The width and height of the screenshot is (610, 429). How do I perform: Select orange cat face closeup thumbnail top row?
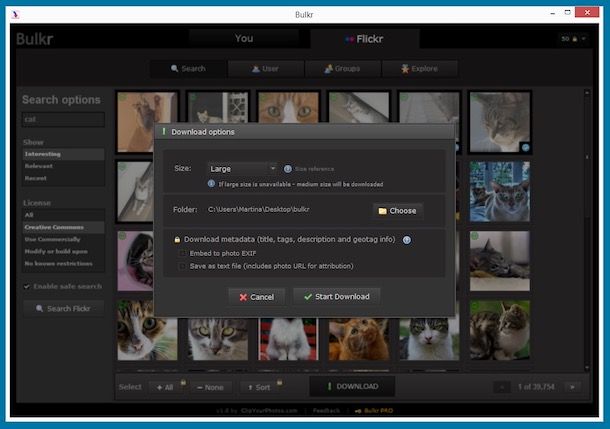pos(288,107)
